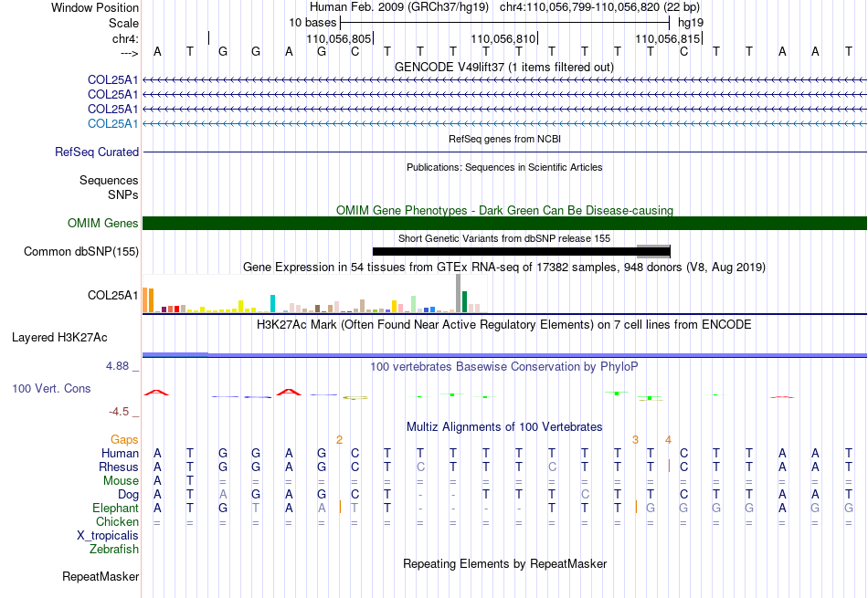
Task: Click the dark green OMIM gene bar
Action: click(504, 223)
